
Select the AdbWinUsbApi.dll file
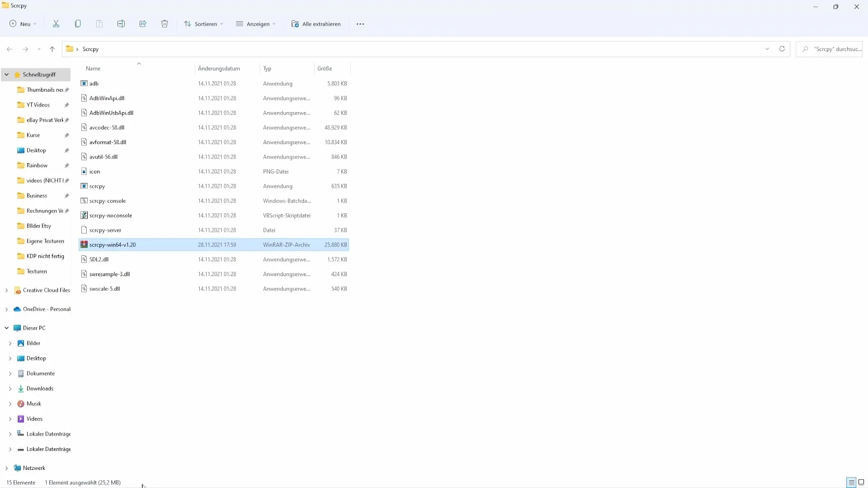pyautogui.click(x=111, y=113)
